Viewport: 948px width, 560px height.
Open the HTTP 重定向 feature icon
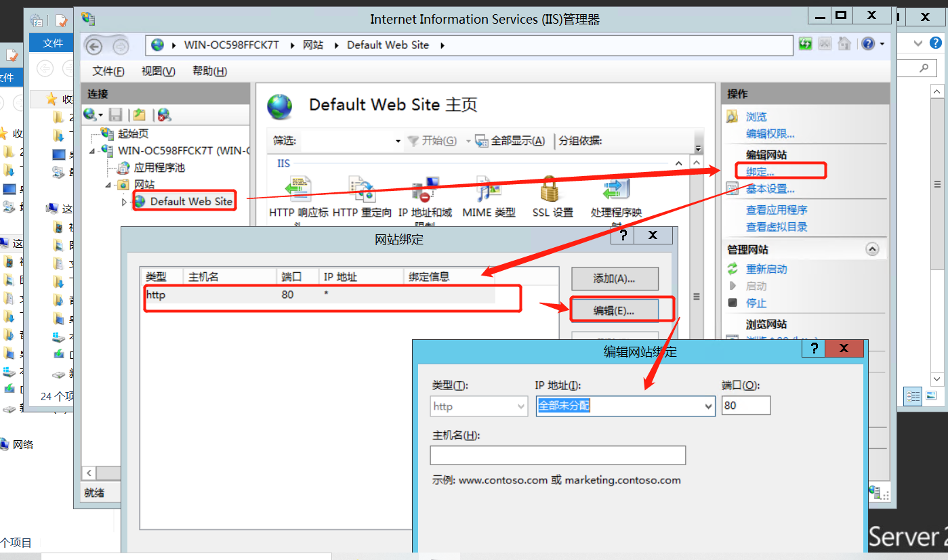[x=362, y=190]
